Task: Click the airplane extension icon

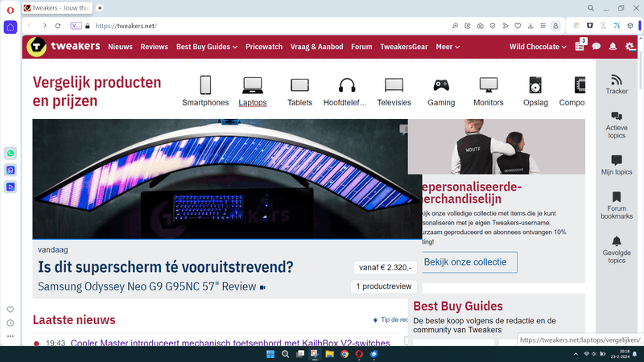Action: [x=617, y=26]
